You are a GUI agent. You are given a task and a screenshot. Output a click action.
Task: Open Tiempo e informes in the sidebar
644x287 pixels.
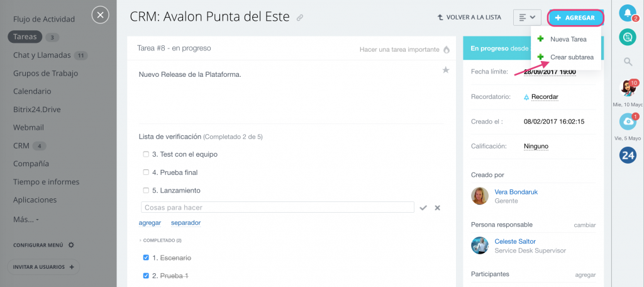[47, 182]
